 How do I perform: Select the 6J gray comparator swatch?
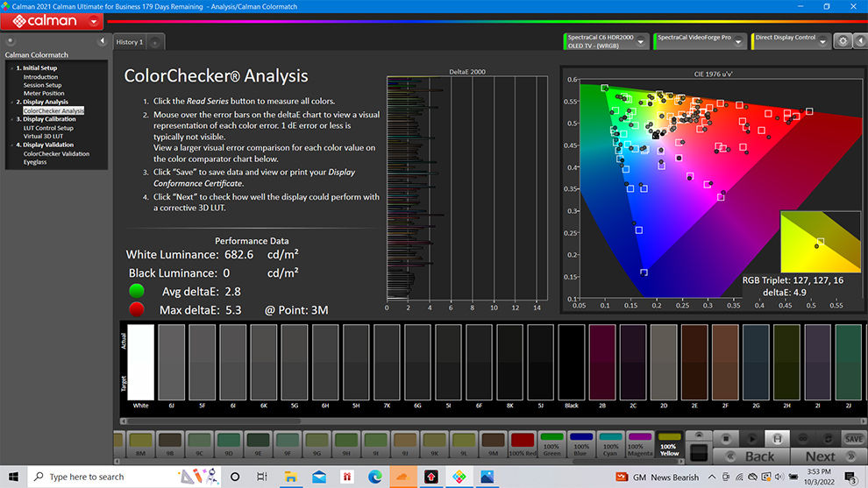tap(172, 362)
